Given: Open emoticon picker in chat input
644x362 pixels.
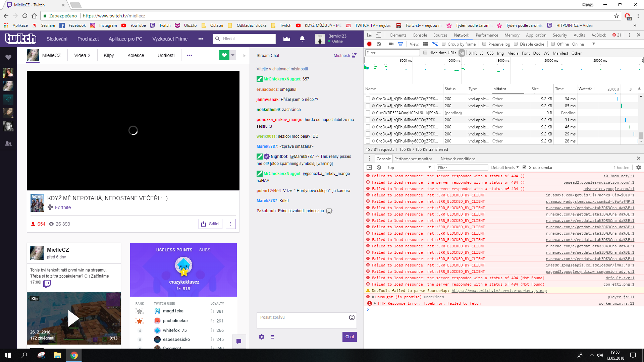Looking at the screenshot, I should pyautogui.click(x=352, y=317).
